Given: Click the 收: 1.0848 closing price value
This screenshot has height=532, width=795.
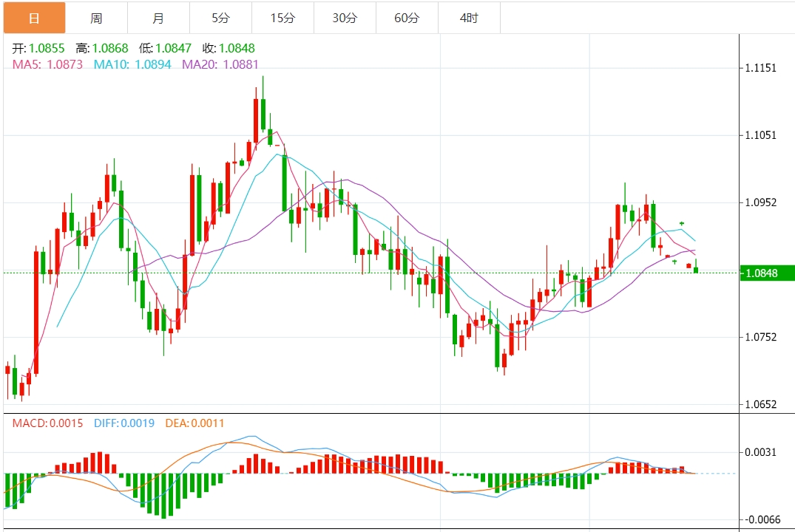Looking at the screenshot, I should click(229, 48).
